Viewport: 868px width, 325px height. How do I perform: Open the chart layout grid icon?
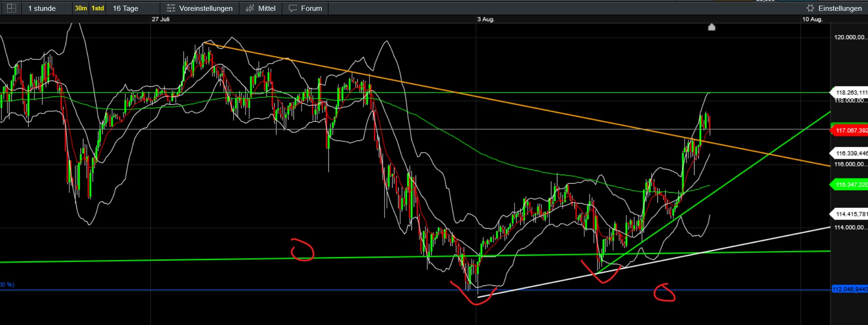[11, 8]
